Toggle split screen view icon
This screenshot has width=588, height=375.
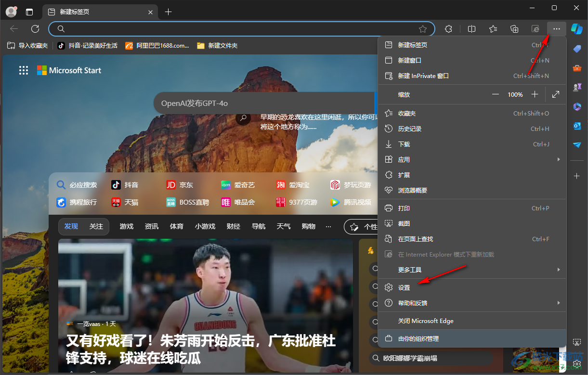tap(472, 29)
